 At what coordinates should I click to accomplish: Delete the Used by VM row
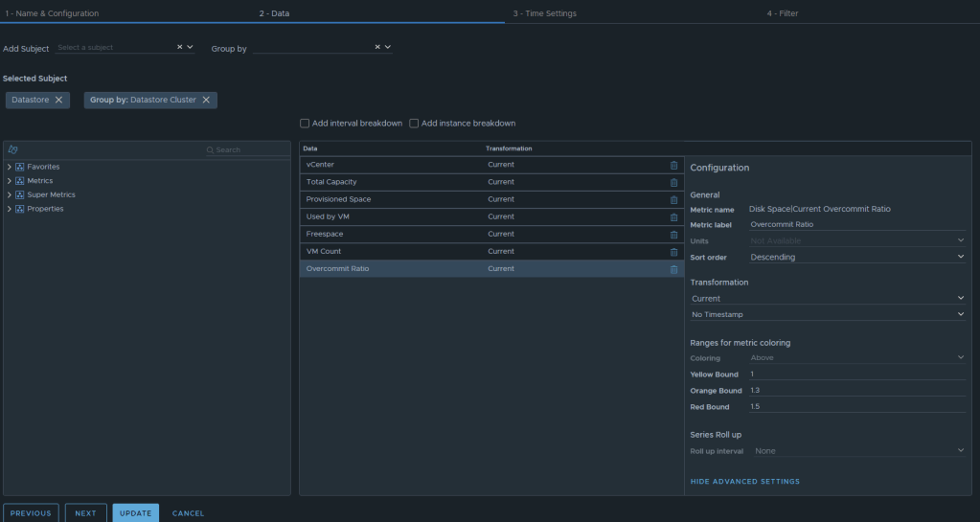pyautogui.click(x=673, y=216)
